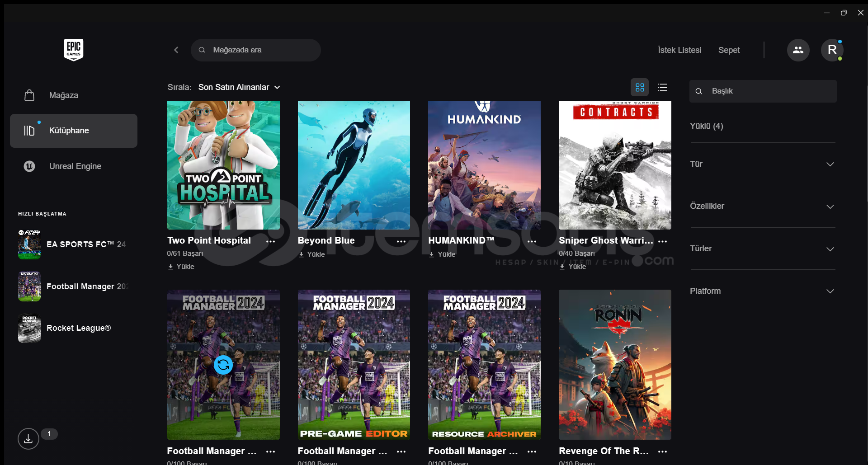Launch Football Manager from quick launch
This screenshot has height=465, width=868.
point(72,287)
